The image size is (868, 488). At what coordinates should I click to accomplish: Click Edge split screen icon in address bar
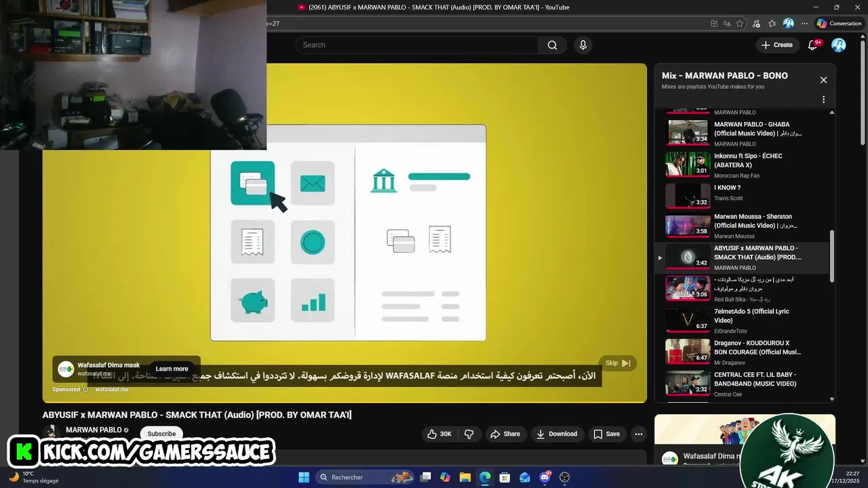tap(714, 23)
